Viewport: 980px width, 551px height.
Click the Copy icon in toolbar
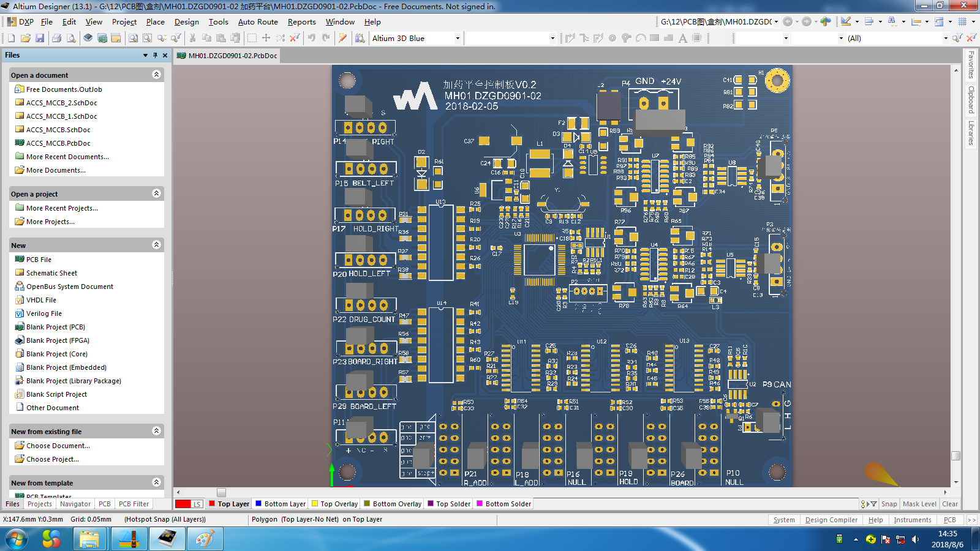coord(206,38)
